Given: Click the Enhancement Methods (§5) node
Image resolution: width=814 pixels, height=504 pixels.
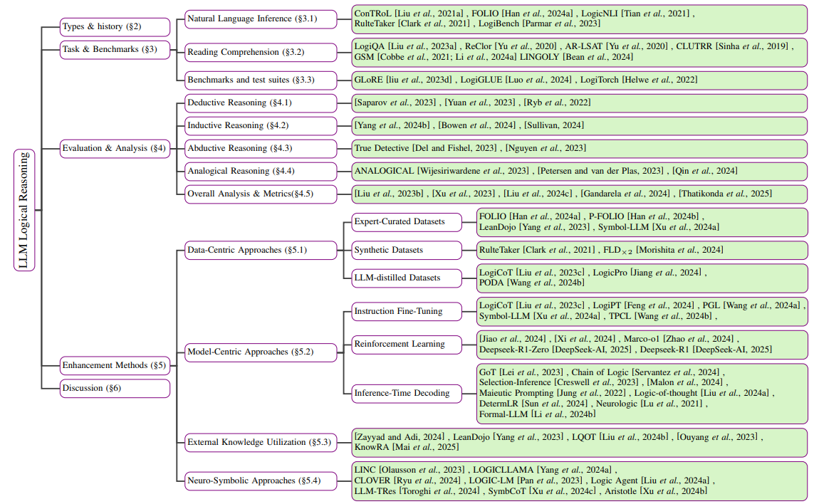Looking at the screenshot, I should tap(115, 365).
